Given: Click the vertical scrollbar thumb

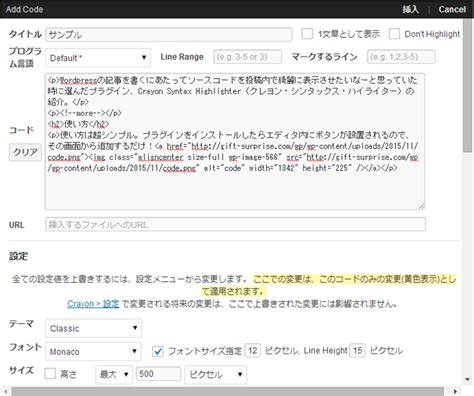Looking at the screenshot, I should point(468,85).
